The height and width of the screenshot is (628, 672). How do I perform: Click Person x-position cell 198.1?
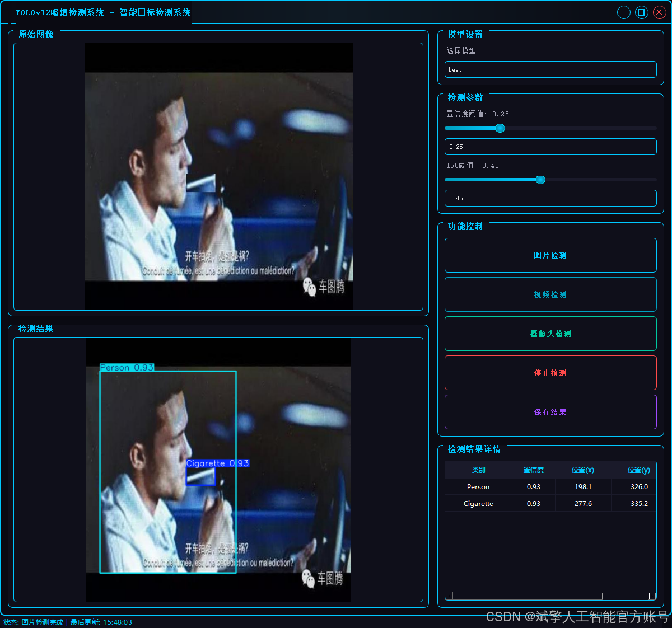(x=583, y=487)
